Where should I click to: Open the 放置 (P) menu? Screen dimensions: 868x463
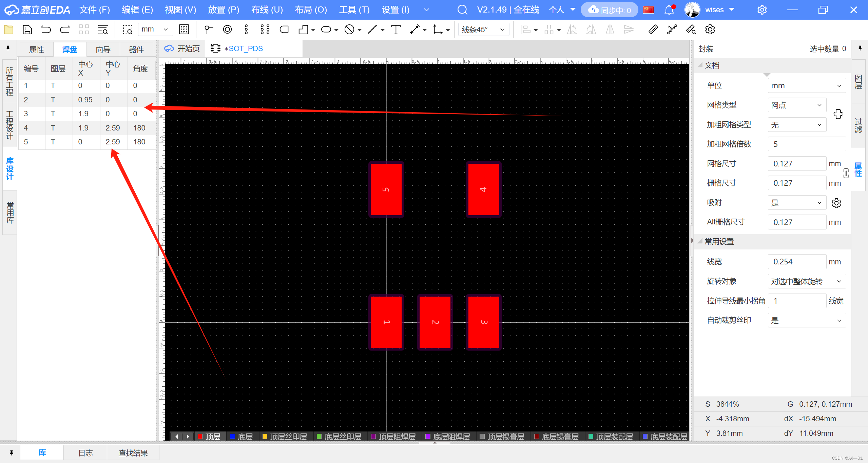click(223, 10)
